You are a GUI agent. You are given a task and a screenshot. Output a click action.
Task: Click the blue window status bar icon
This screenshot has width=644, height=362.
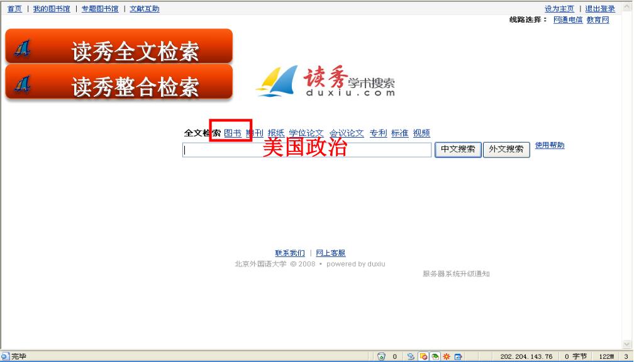coord(458,356)
